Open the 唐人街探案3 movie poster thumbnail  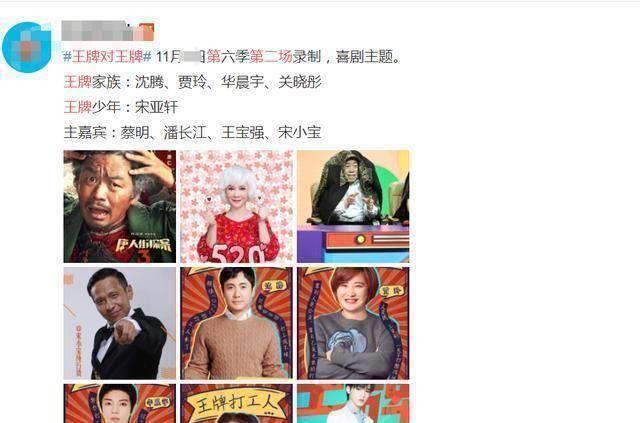[120, 206]
